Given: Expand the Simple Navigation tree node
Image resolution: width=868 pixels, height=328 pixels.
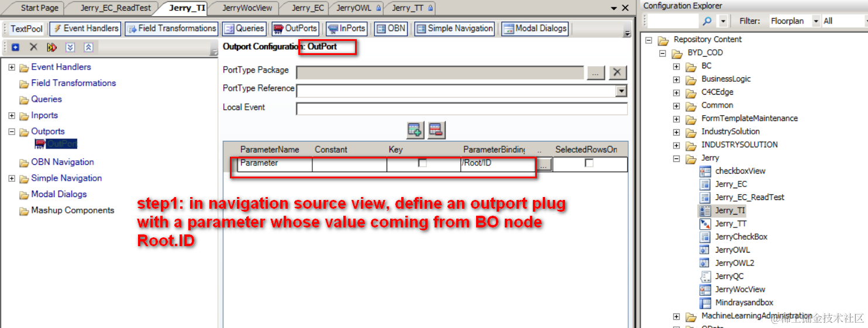Looking at the screenshot, I should tap(11, 178).
